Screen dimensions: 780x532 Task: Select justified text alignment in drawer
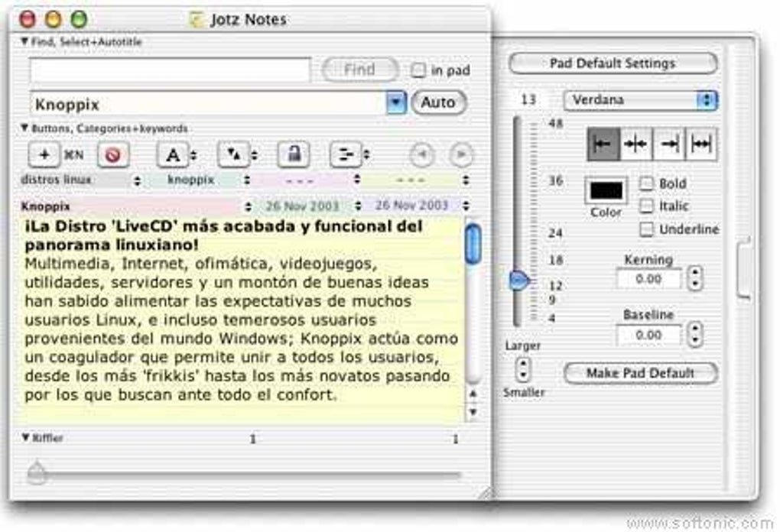pos(701,144)
